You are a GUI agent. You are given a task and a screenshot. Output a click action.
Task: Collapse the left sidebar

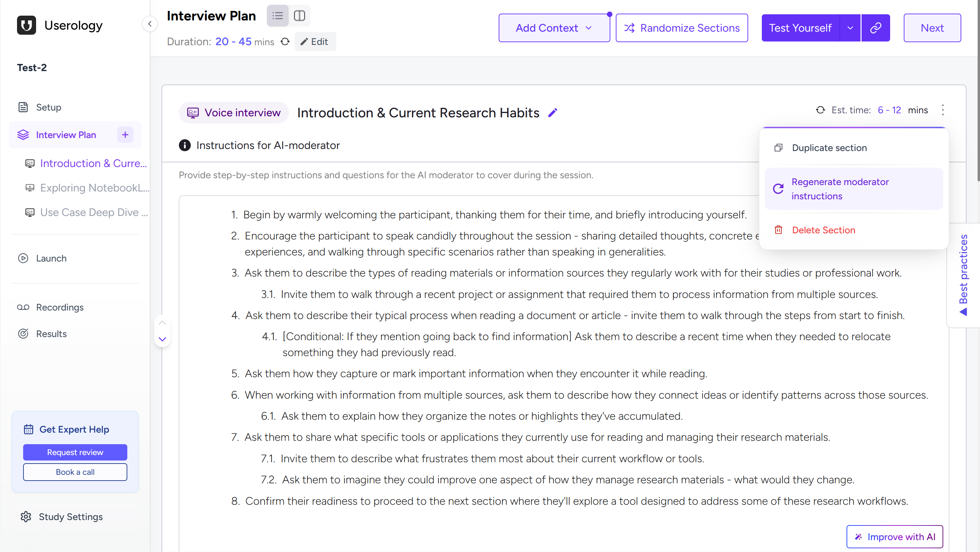[149, 23]
